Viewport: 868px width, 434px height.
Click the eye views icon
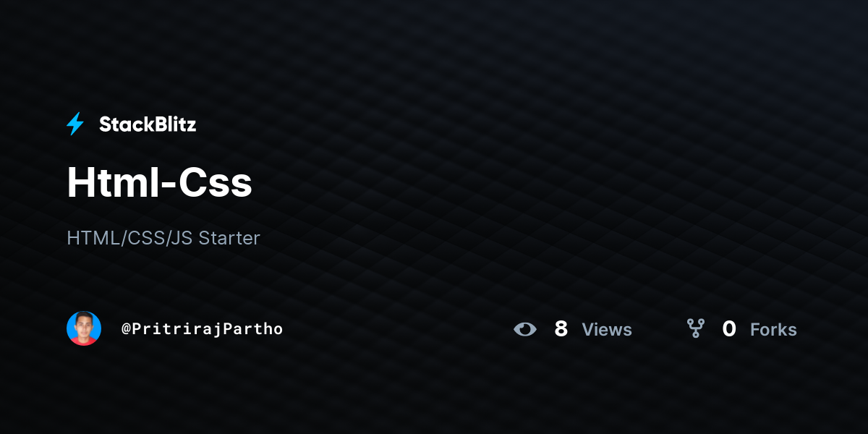click(x=525, y=329)
